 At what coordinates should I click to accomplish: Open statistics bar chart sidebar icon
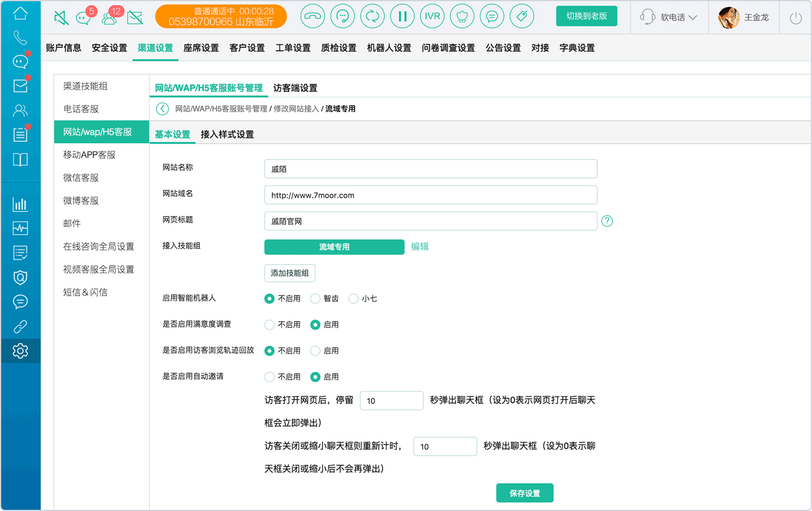(20, 205)
